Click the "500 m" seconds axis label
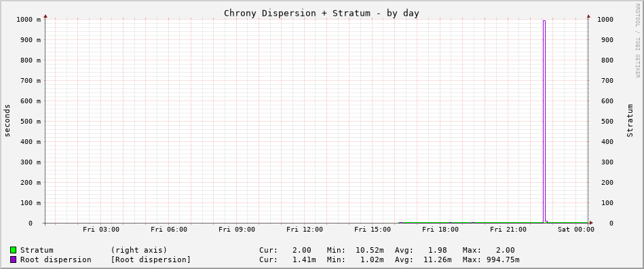 point(31,121)
